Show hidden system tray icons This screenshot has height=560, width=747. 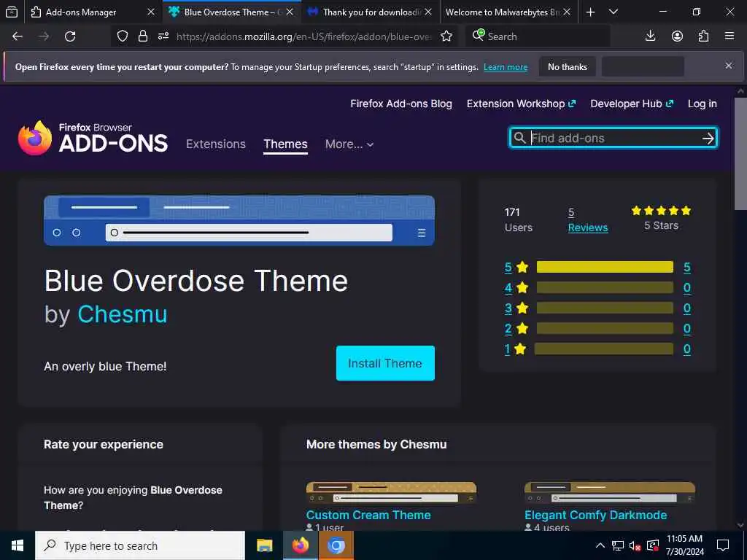click(x=600, y=545)
